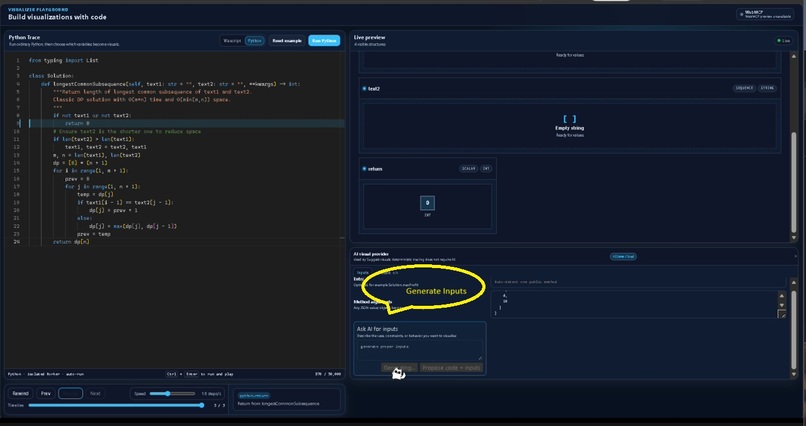Click 'temp = dp[j]' code line

[95, 194]
